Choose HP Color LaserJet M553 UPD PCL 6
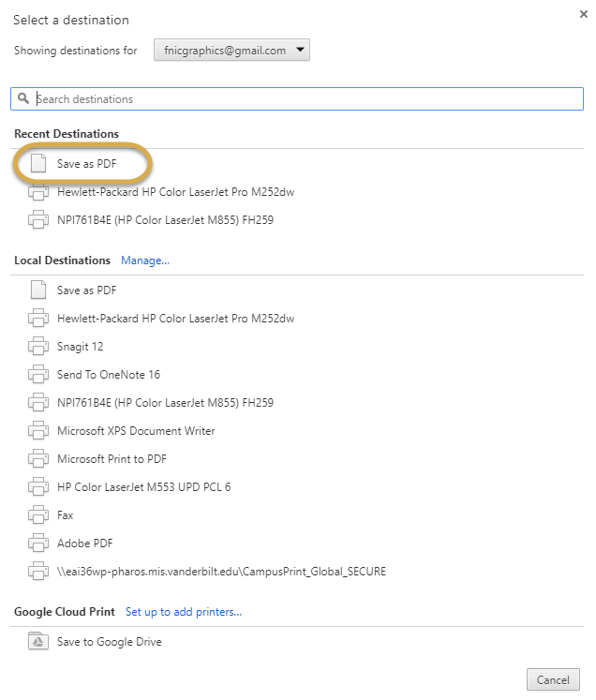This screenshot has width=596, height=700. (x=297, y=487)
